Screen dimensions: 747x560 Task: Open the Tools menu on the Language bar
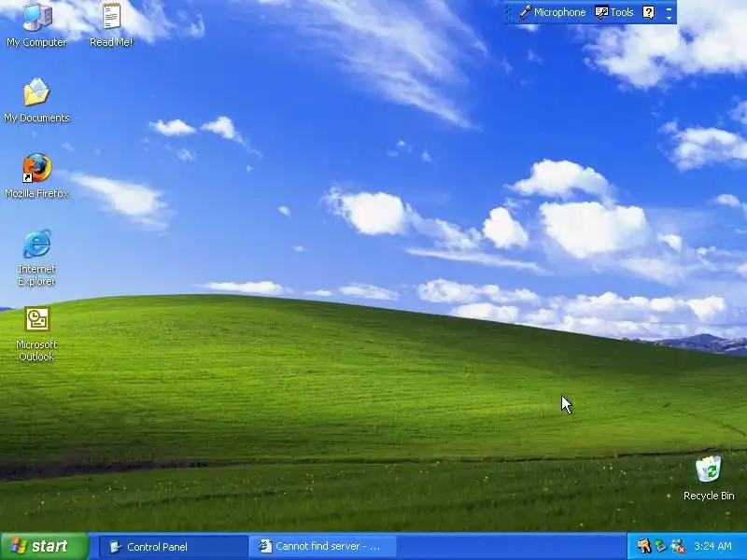coord(614,12)
